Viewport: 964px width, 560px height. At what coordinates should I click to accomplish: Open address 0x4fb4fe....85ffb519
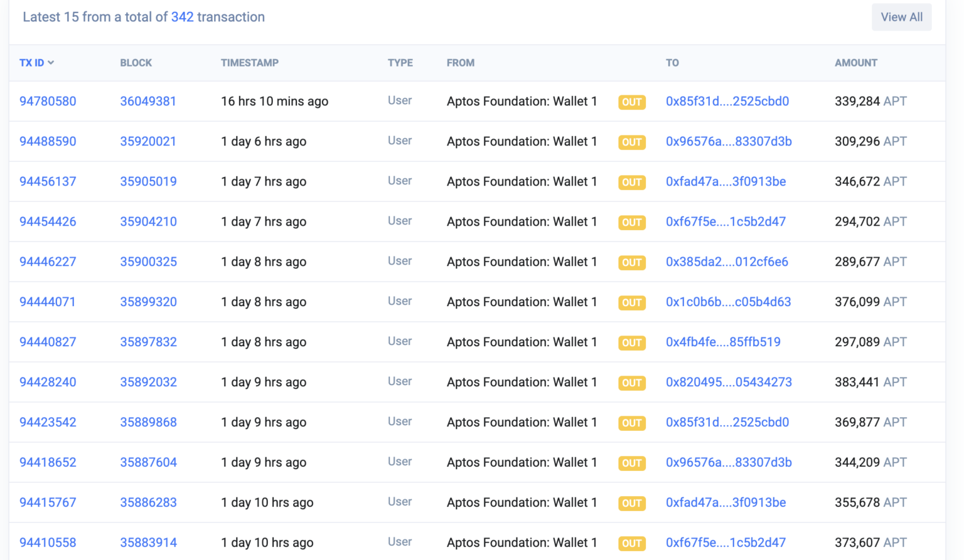(723, 342)
